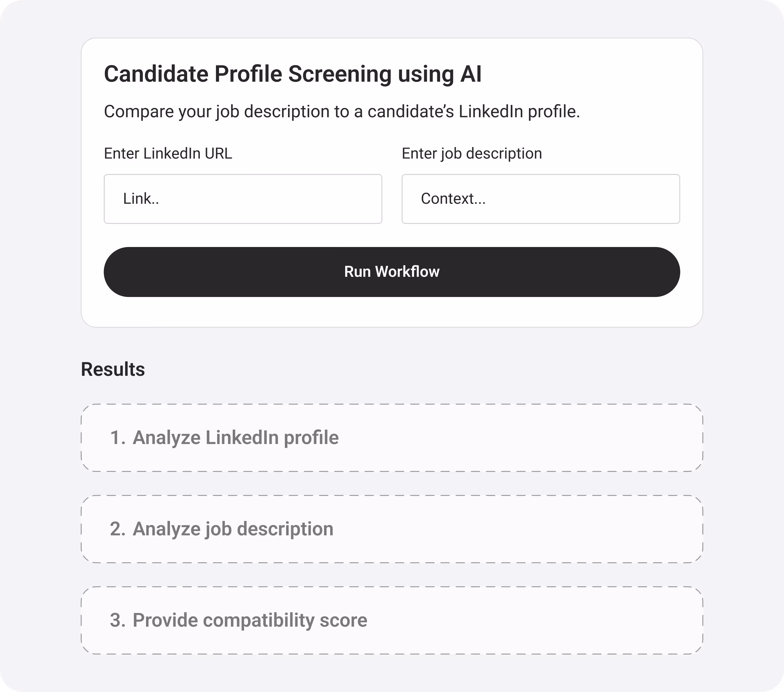Screen dimensions: 784x692
Task: Open the Analyze LinkedIn profile step
Action: tap(391, 438)
